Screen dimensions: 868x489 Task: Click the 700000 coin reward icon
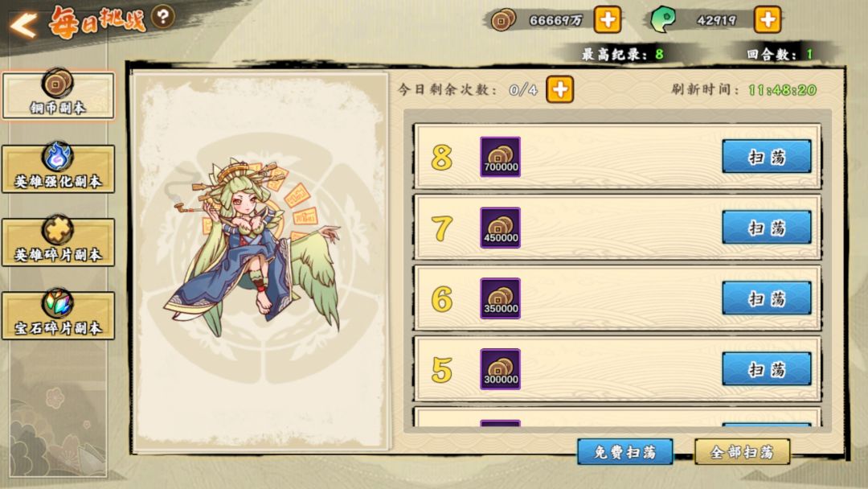click(x=500, y=157)
